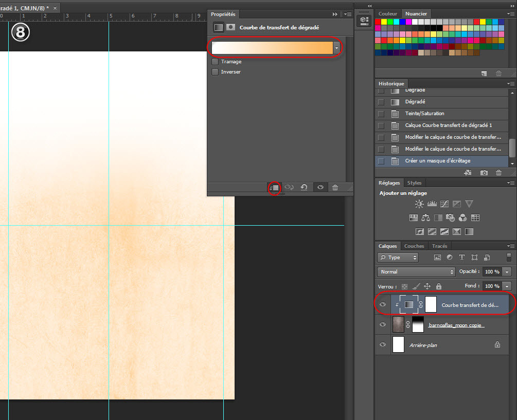The image size is (517, 420).
Task: Click the lock all icon beside Verrou
Action: pyautogui.click(x=438, y=286)
